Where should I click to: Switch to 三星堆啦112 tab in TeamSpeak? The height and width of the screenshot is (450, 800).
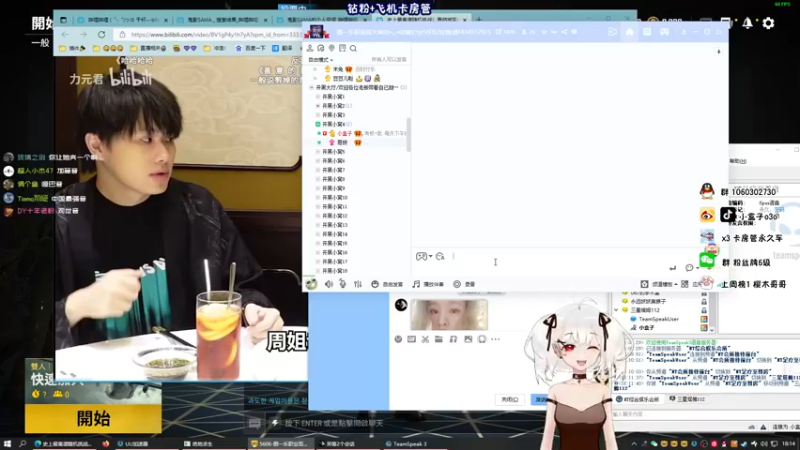687,399
